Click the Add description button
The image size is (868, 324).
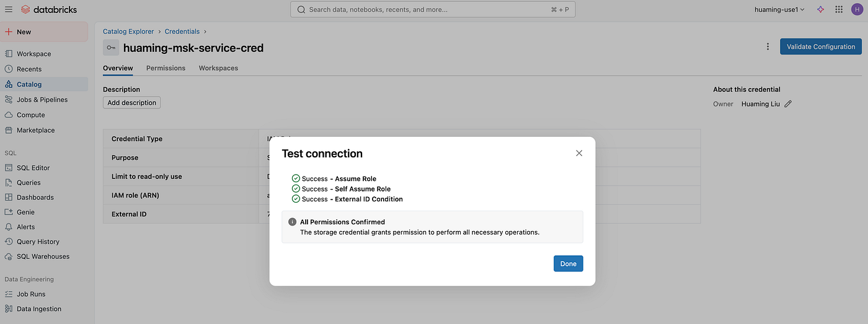pyautogui.click(x=131, y=103)
